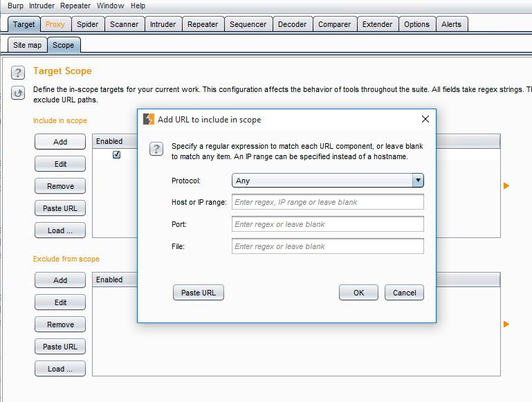The height and width of the screenshot is (402, 532).
Task: Click Paste URL under Exclude from scope
Action: pos(60,347)
